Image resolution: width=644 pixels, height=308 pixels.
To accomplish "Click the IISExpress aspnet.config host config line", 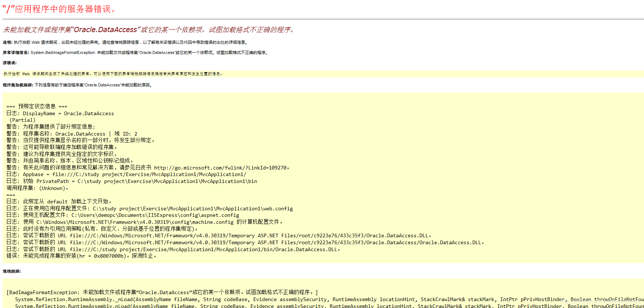I will tap(123, 215).
